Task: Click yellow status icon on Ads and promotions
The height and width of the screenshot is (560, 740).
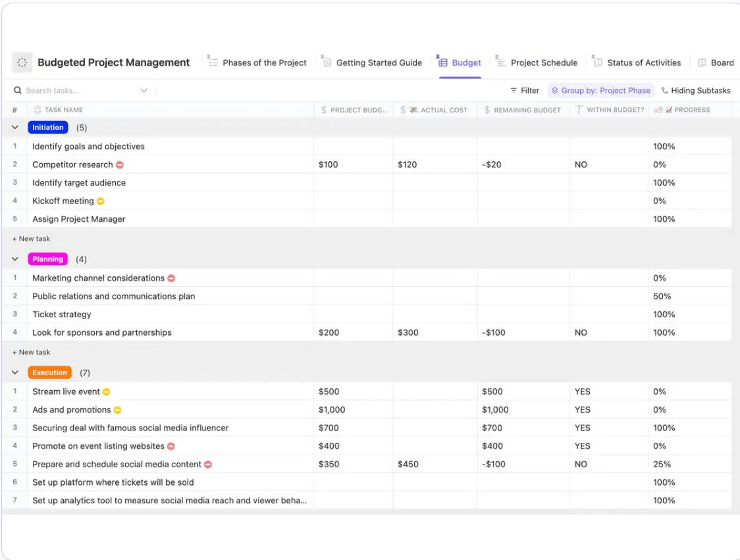Action: pos(117,410)
